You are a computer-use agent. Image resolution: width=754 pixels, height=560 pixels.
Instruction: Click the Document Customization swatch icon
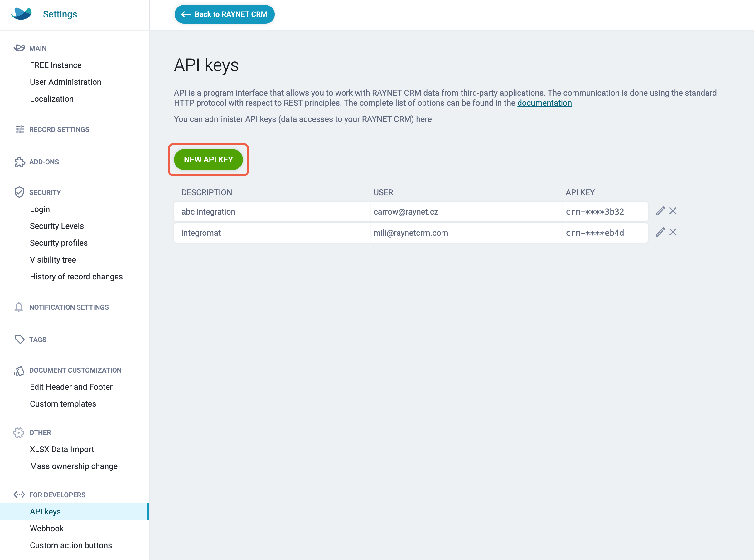pos(19,371)
